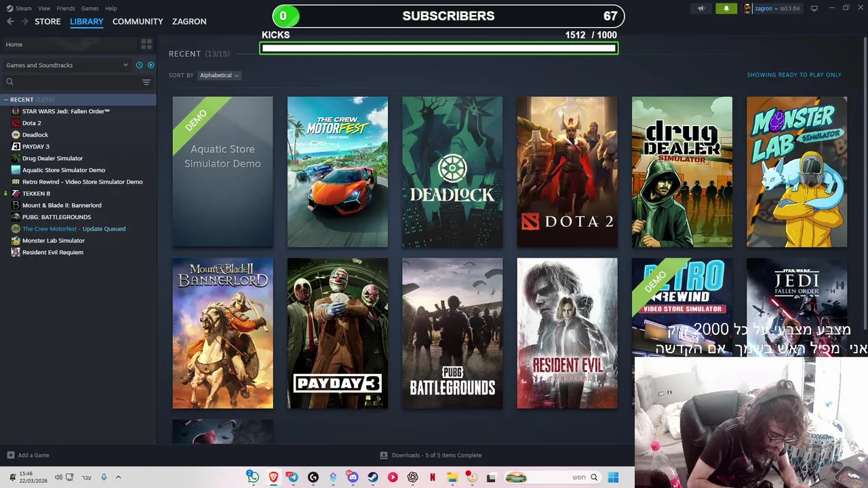868x488 pixels.
Task: Open File Explorer from the taskbar
Action: [x=452, y=477]
